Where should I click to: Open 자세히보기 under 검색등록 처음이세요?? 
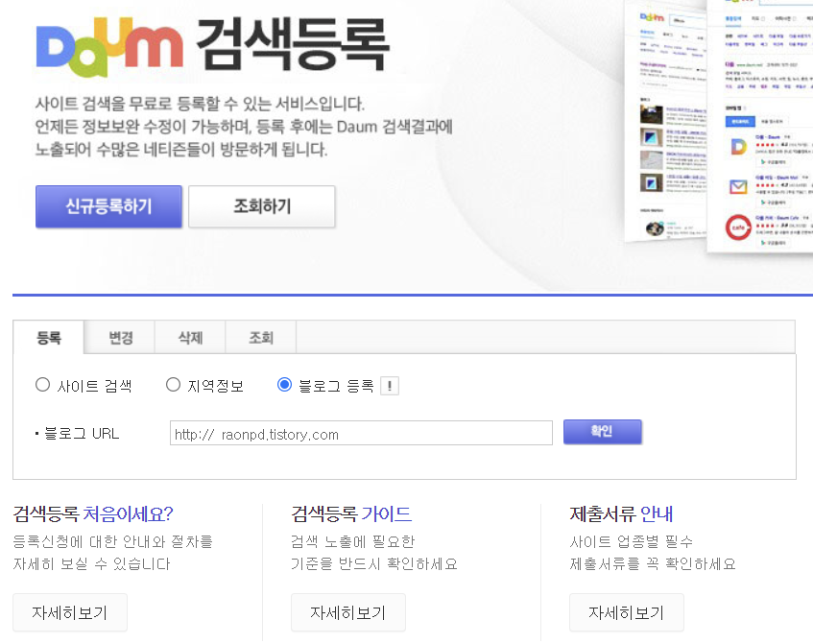click(x=70, y=612)
